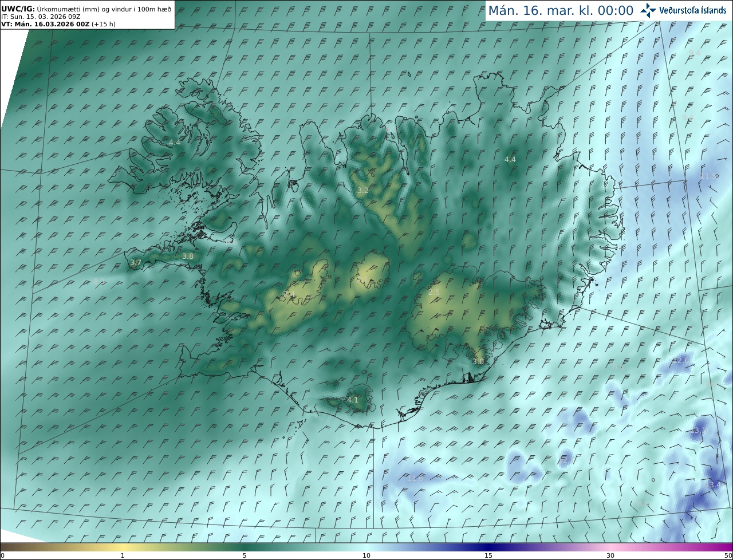Click the 8.3 value west of Snæfellsnes
Screen dimensions: 733x560
[x=98, y=282]
